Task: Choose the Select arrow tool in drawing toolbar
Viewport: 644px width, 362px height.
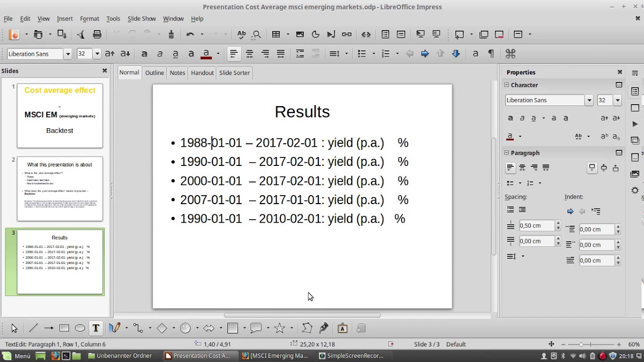Action: coord(14,328)
